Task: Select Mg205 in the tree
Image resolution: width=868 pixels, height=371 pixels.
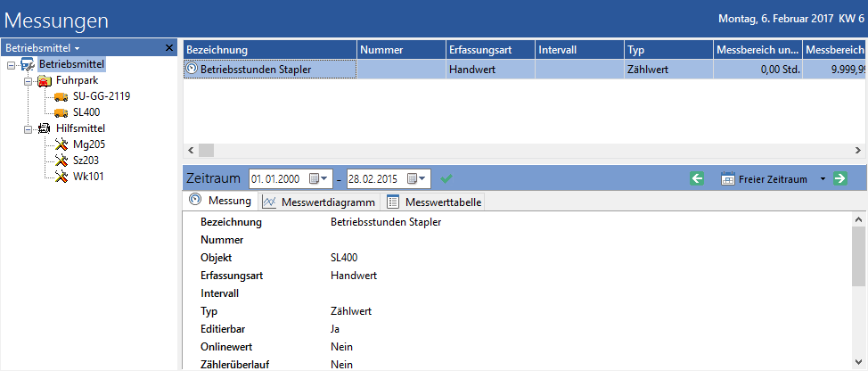Action: click(x=88, y=145)
